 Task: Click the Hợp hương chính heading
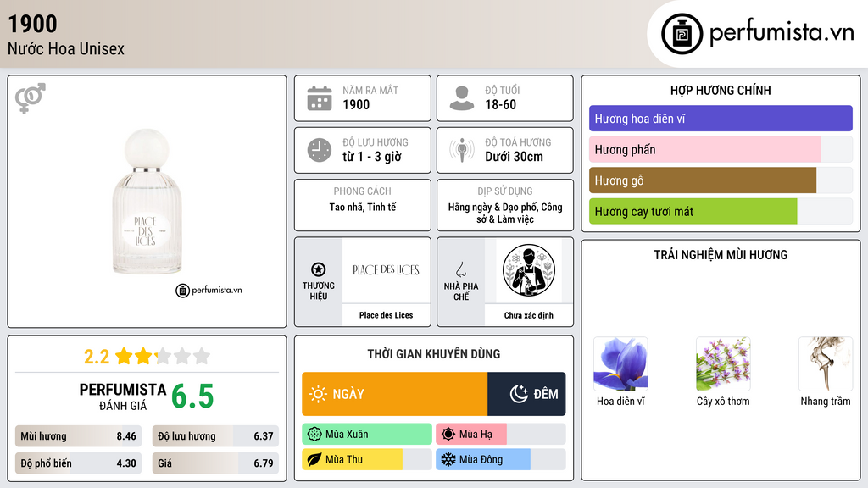721,90
